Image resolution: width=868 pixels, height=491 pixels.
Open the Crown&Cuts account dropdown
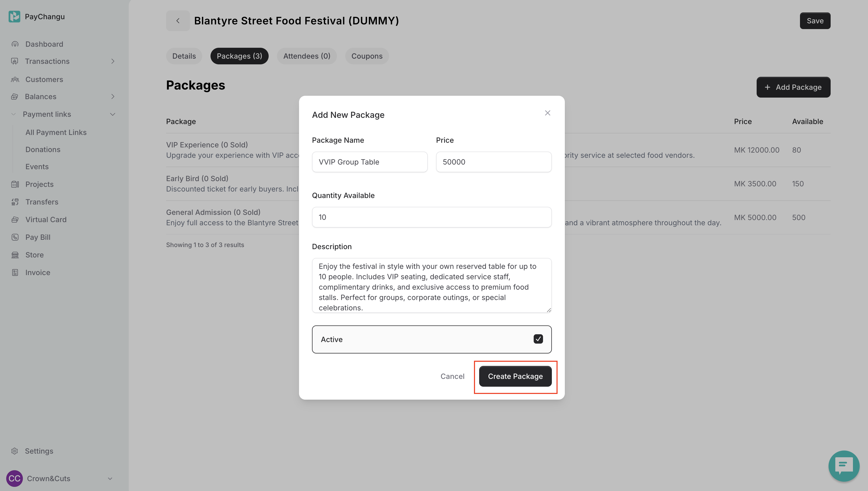(x=110, y=479)
